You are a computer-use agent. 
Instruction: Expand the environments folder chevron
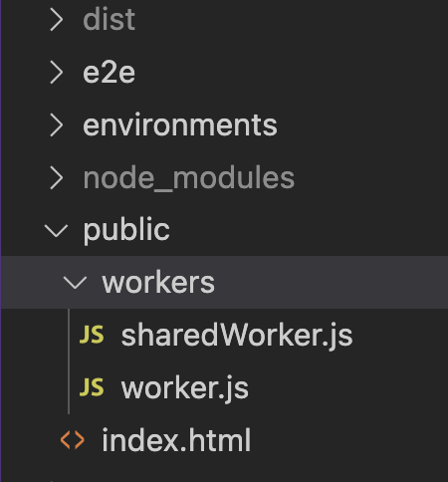click(56, 125)
